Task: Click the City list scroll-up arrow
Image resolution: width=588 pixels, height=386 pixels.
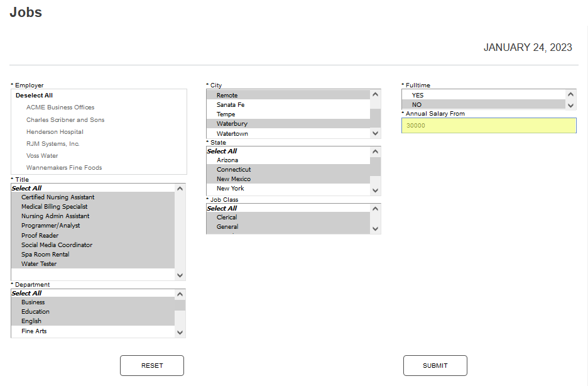Action: pos(376,95)
